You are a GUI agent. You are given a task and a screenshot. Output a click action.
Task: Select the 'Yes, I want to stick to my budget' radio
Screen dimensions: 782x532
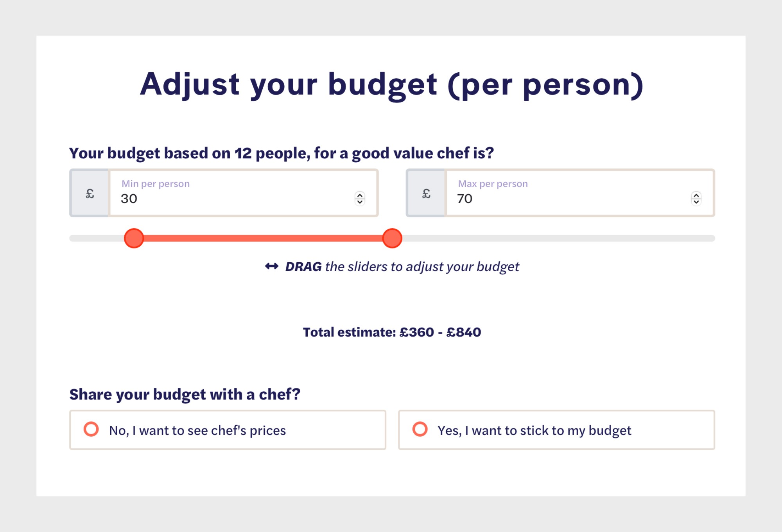(420, 429)
